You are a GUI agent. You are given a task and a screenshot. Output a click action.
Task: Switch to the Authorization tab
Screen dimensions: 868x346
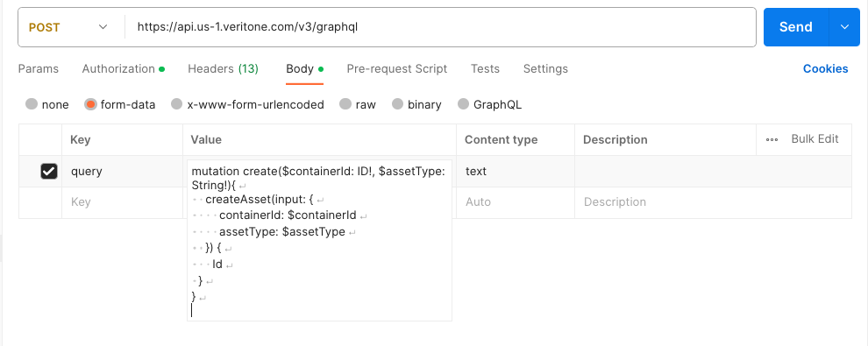[x=124, y=69]
